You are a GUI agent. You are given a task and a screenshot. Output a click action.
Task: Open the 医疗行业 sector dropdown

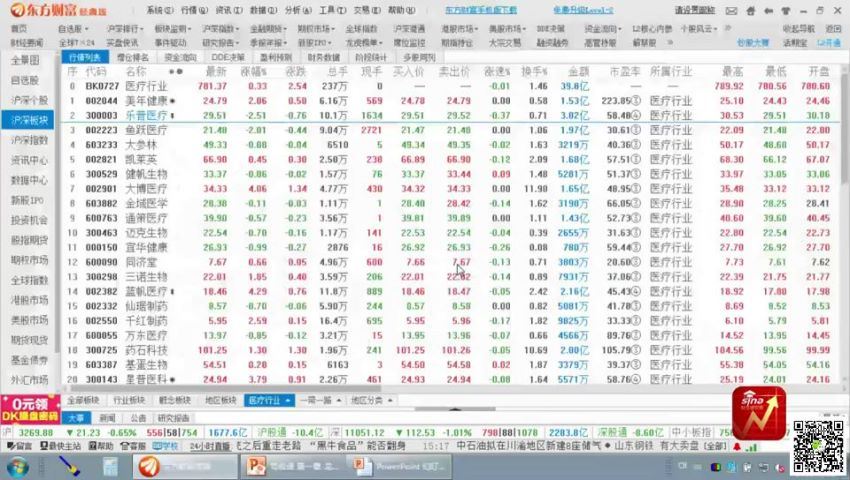pos(269,400)
